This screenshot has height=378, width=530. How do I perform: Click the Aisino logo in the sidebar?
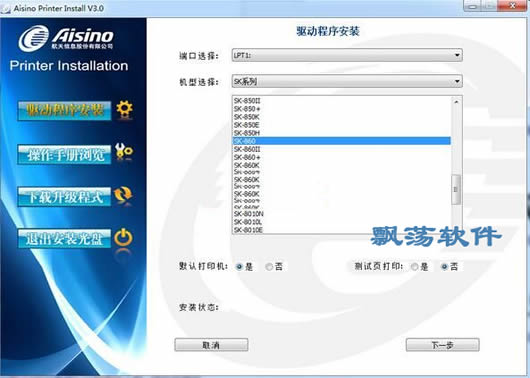[66, 38]
